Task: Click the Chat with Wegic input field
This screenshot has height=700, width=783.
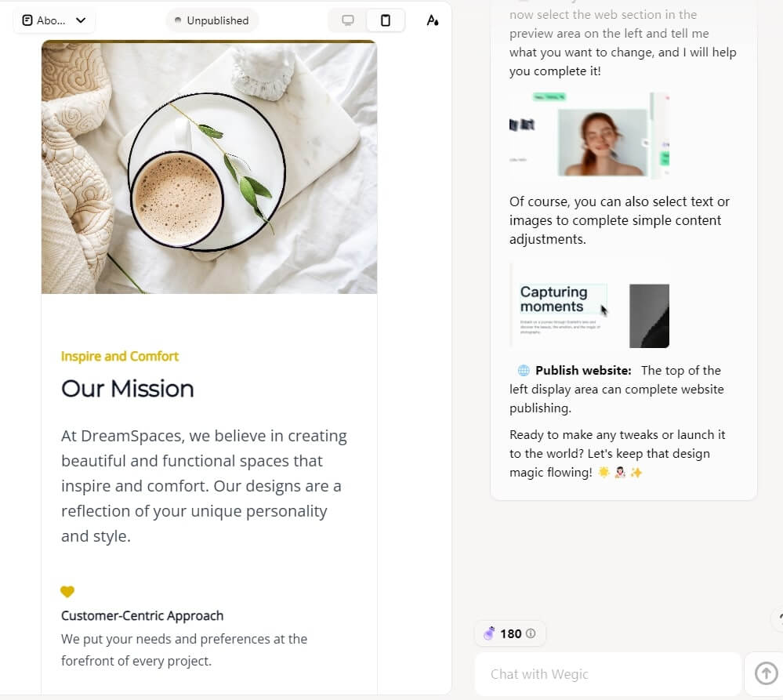Action: (607, 674)
